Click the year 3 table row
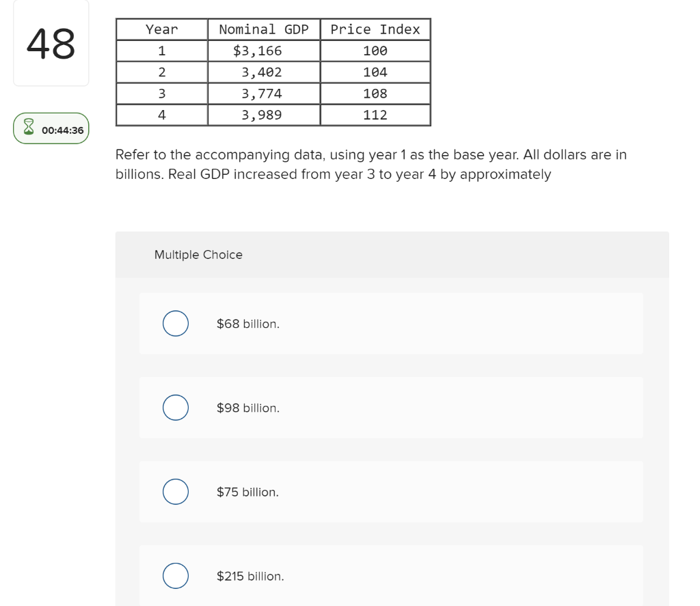The image size is (700, 606). (161, 94)
